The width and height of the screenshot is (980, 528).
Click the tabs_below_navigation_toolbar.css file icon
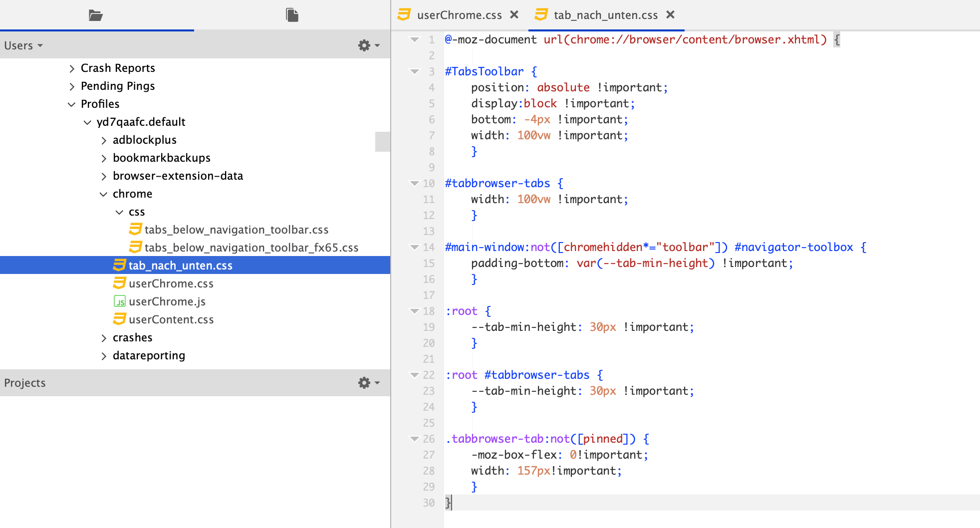click(x=135, y=230)
